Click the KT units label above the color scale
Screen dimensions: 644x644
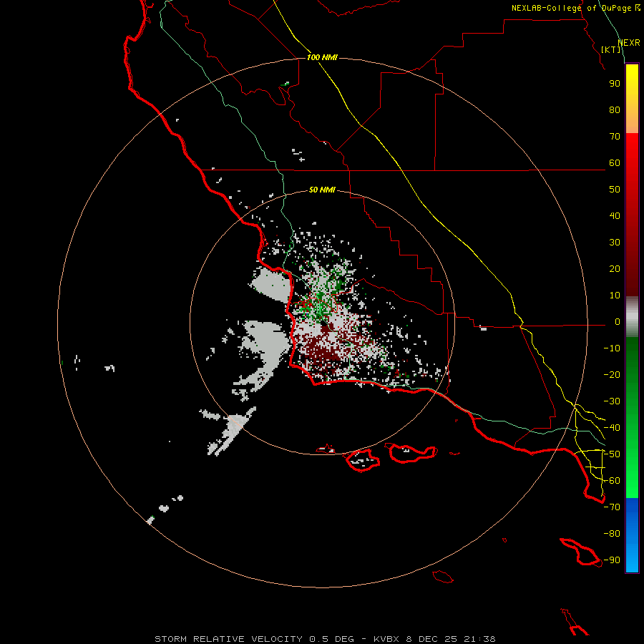click(x=611, y=49)
